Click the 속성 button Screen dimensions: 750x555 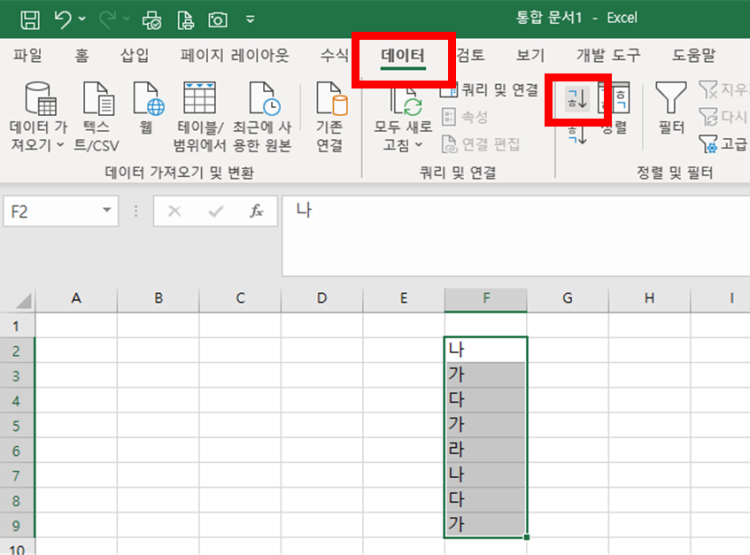[x=465, y=117]
